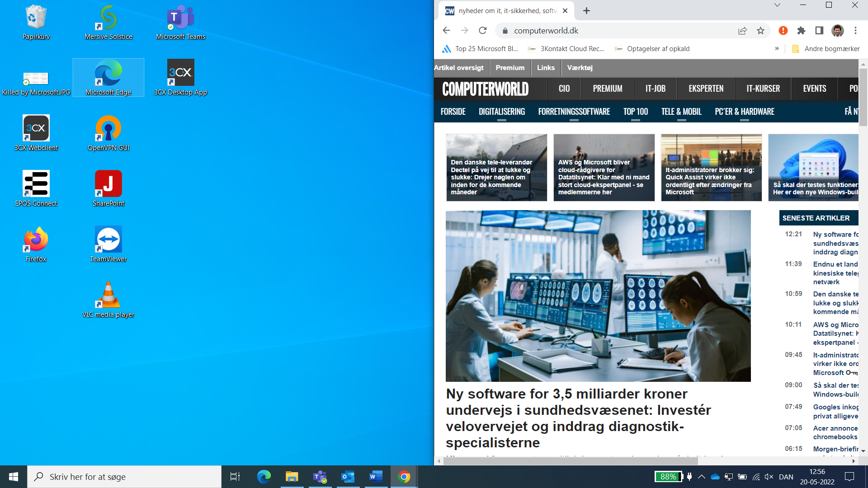Open the Chrome extensions puzzle icon

pos(801,31)
